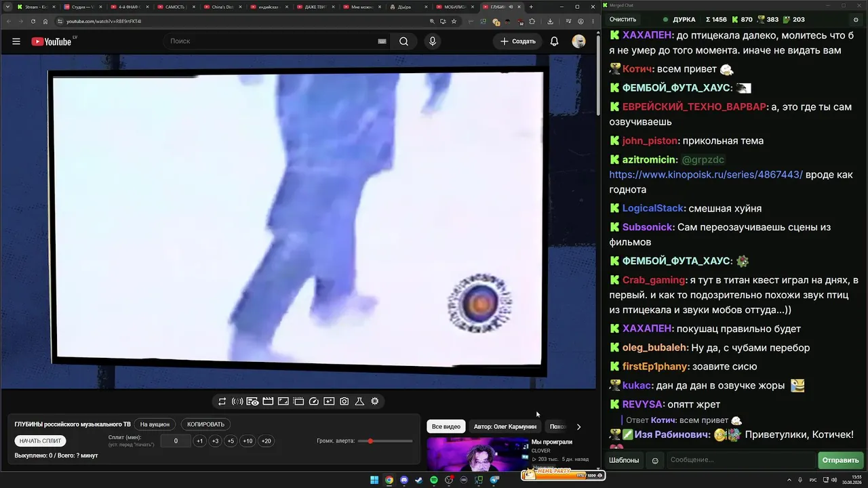Open the Windows Start button
The width and height of the screenshot is (868, 488).
tap(374, 481)
